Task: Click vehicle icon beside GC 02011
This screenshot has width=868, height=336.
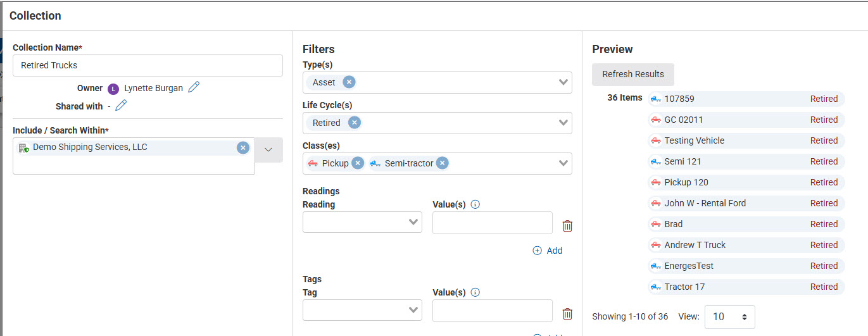Action: (x=656, y=120)
